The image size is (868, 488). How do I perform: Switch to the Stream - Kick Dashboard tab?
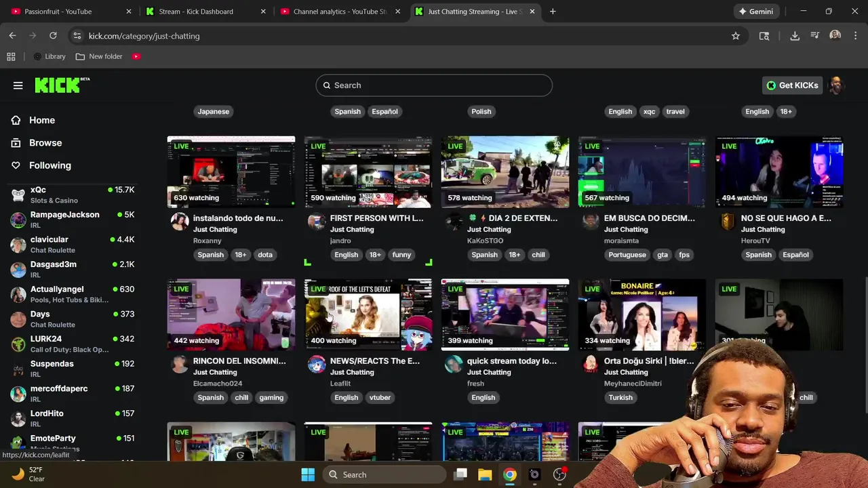205,12
